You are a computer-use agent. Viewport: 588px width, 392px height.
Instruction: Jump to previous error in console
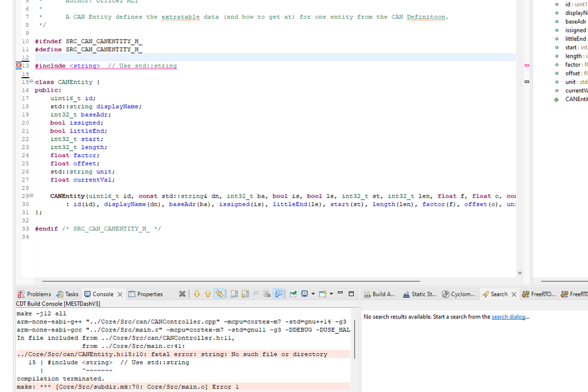208,294
